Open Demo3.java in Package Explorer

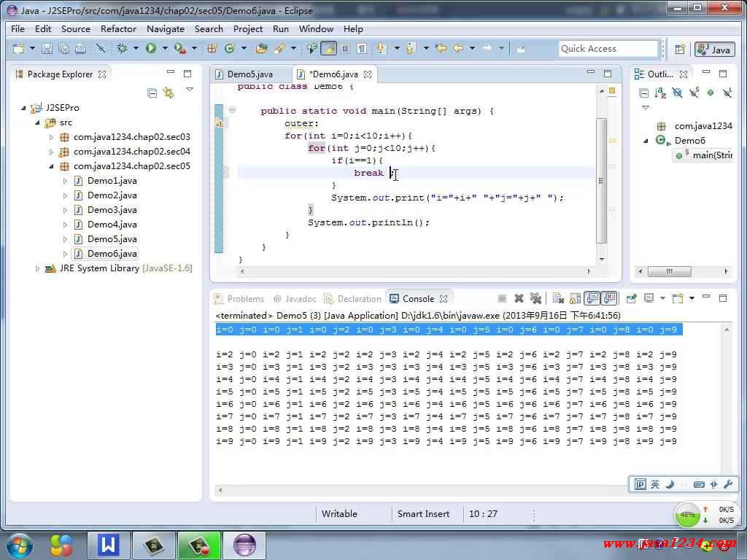coord(112,210)
